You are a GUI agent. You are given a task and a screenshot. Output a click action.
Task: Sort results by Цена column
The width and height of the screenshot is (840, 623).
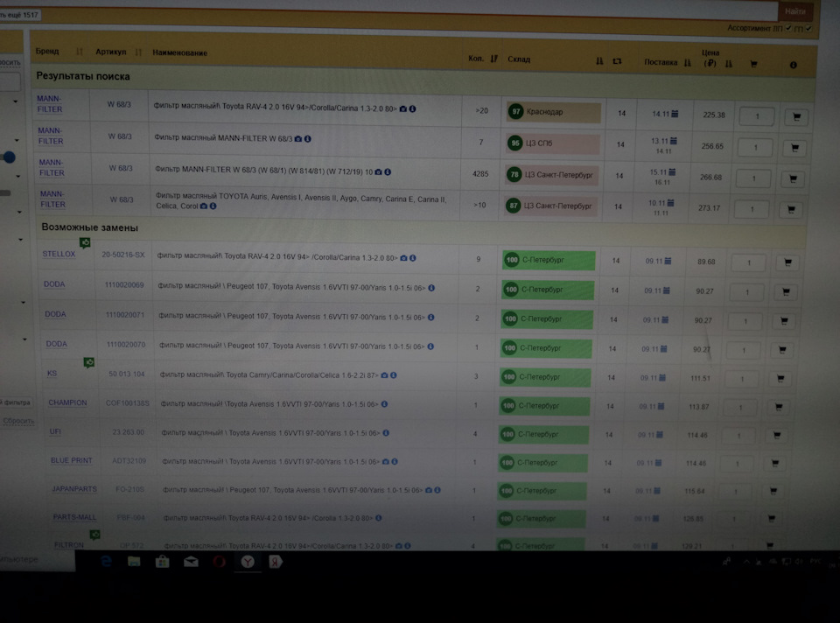[729, 64]
